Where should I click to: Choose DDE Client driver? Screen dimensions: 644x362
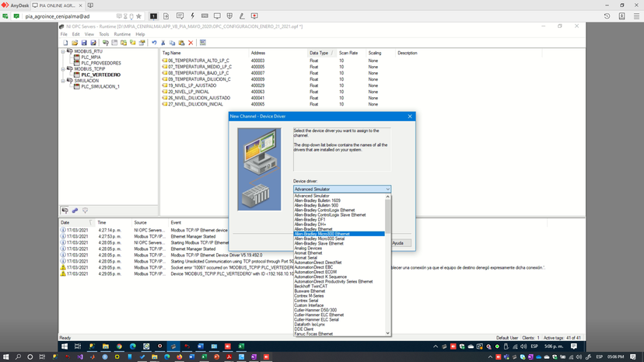[304, 329]
